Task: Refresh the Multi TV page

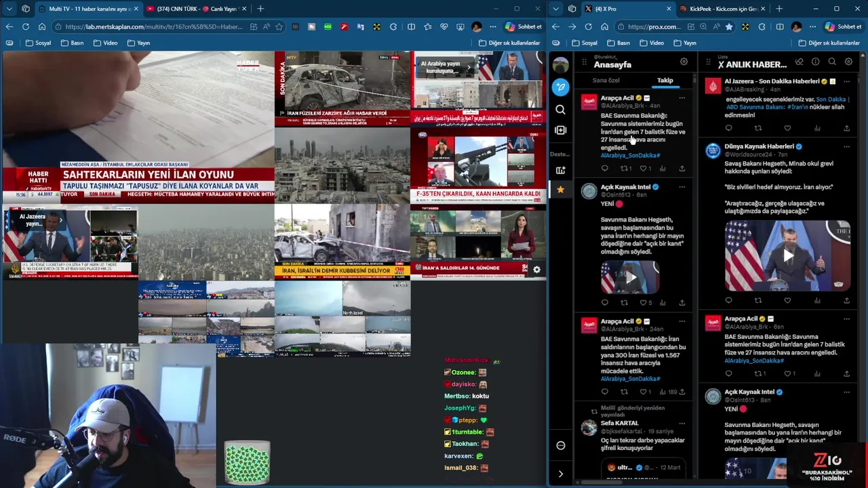Action: tap(25, 26)
